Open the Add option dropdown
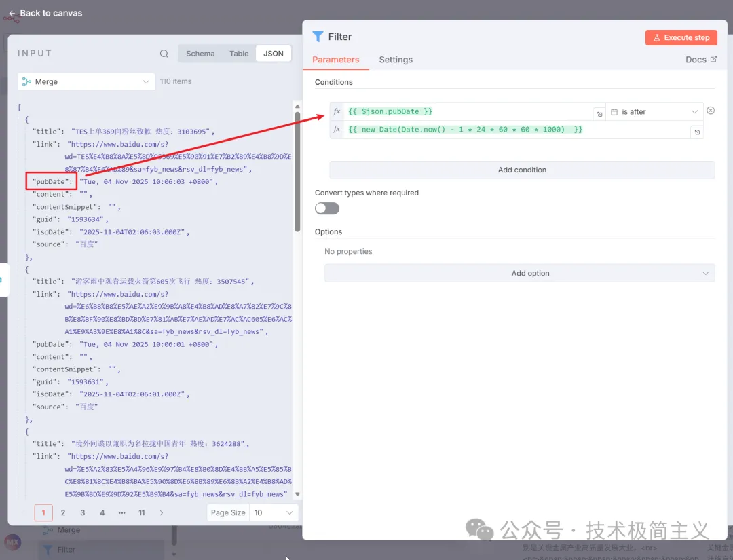 pos(519,273)
